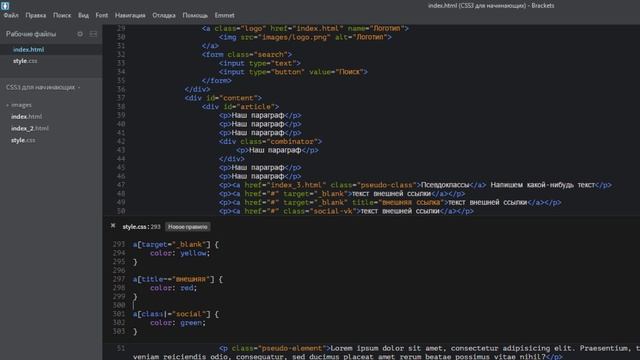Open the Файл menu

(x=11, y=16)
